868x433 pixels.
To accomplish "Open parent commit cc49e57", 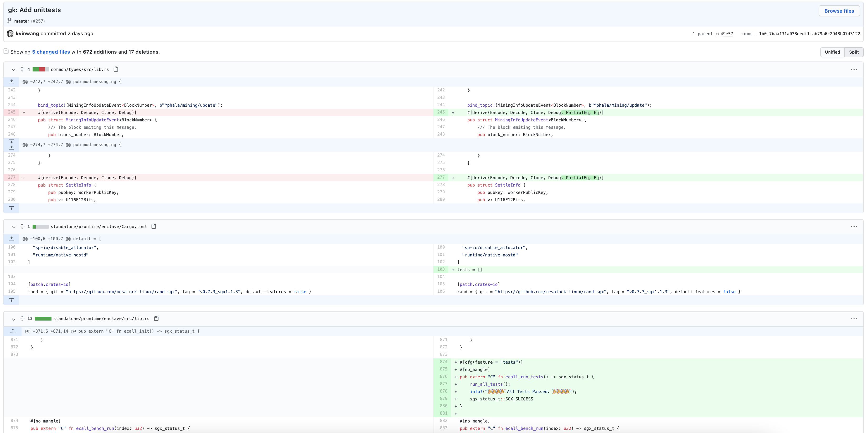I will [724, 34].
